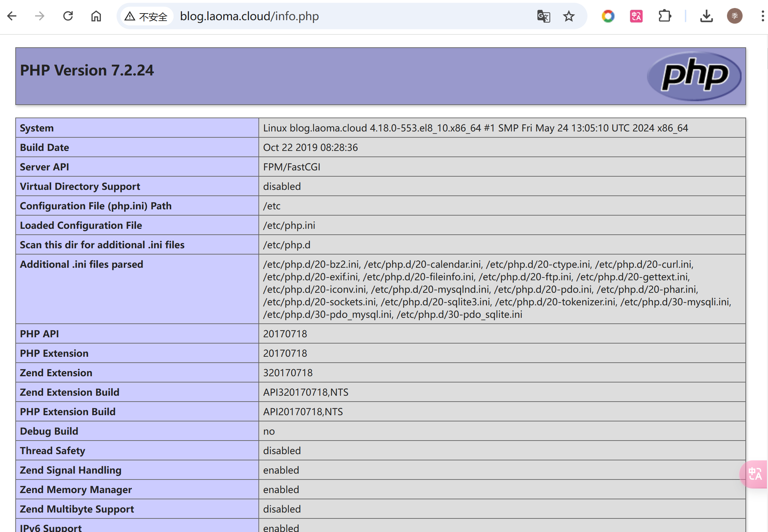
Task: Bookmark this page with the star
Action: pyautogui.click(x=569, y=16)
